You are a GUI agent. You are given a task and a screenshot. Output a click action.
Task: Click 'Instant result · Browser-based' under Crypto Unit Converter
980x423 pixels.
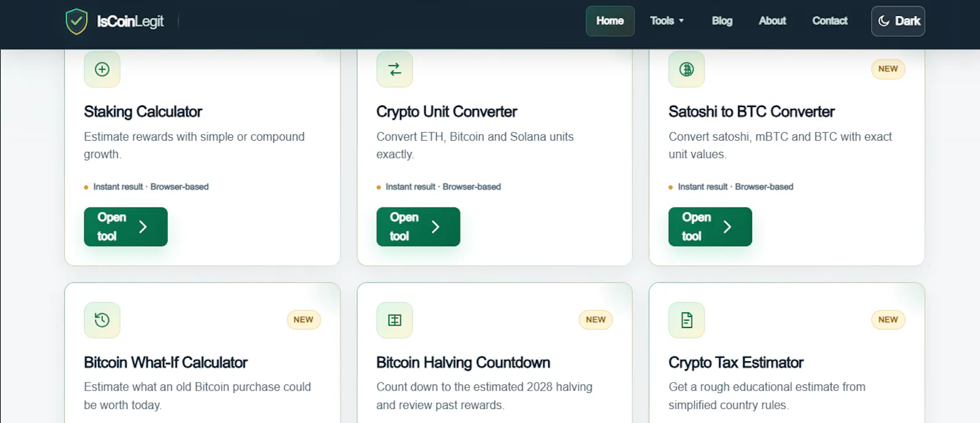pos(443,187)
